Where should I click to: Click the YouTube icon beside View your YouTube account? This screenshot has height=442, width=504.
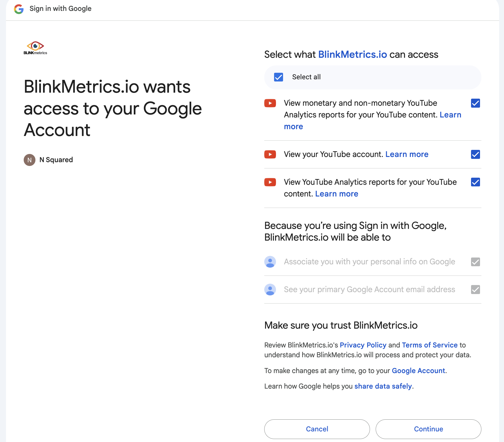coord(270,154)
